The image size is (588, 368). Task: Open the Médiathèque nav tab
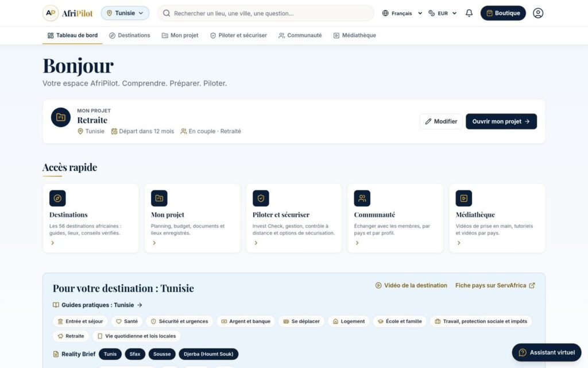(x=355, y=35)
